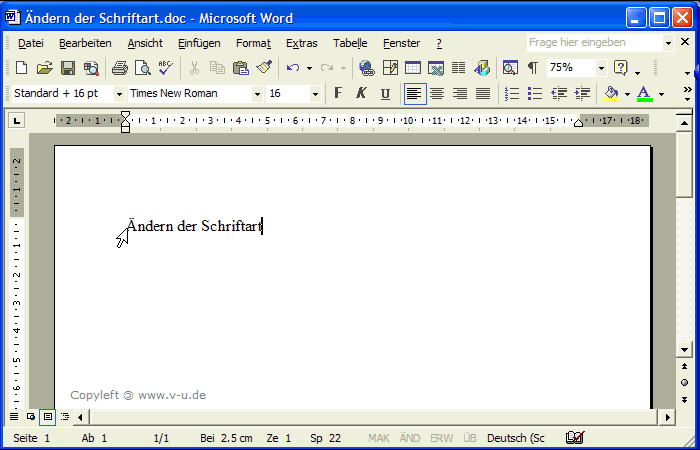This screenshot has width=700, height=450.
Task: Open the Extras menu
Action: click(301, 43)
